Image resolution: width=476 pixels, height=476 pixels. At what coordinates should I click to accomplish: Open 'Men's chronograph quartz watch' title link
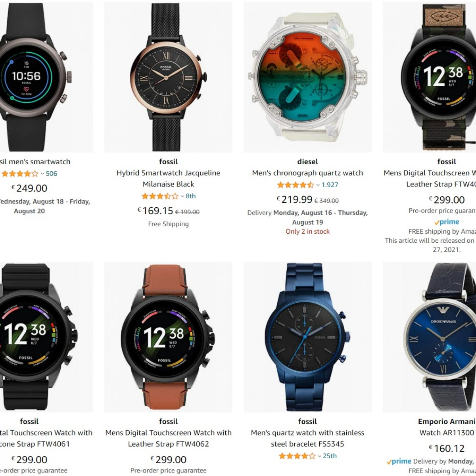(x=307, y=173)
